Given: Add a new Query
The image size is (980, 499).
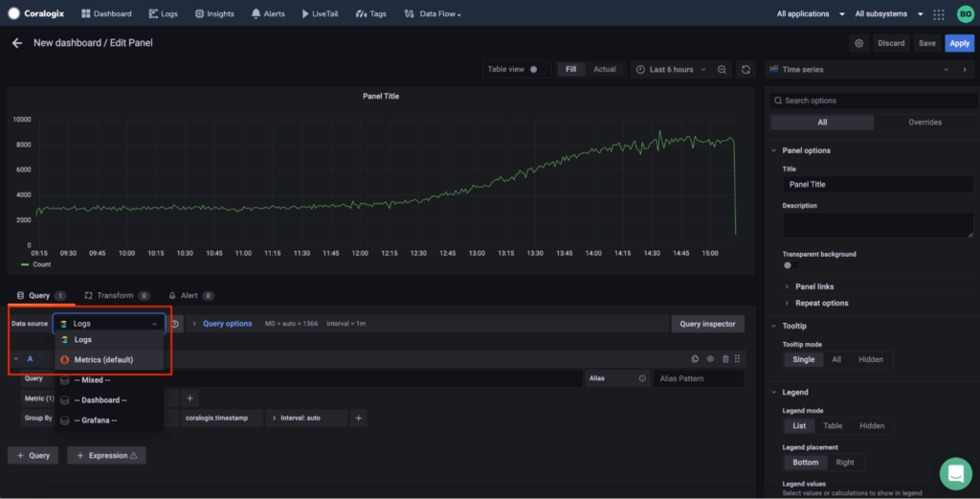Looking at the screenshot, I should [33, 455].
